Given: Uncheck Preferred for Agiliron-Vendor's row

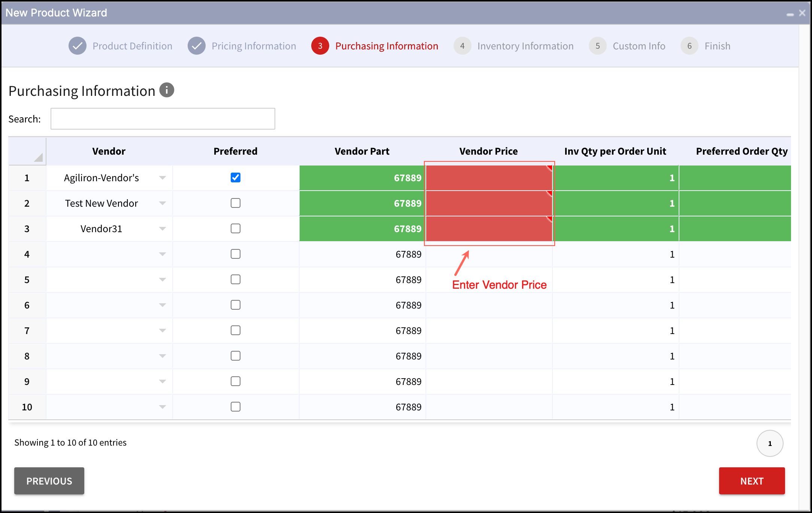Looking at the screenshot, I should pyautogui.click(x=236, y=177).
